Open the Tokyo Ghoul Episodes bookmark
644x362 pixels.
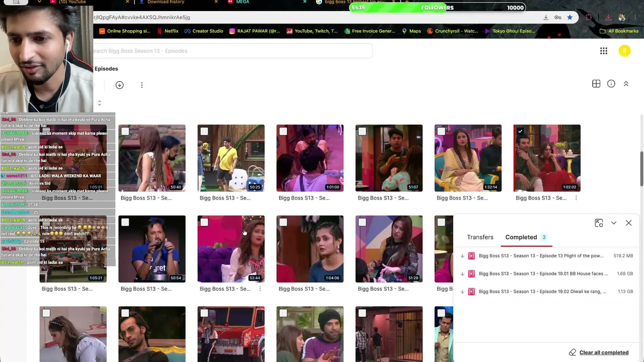[510, 31]
